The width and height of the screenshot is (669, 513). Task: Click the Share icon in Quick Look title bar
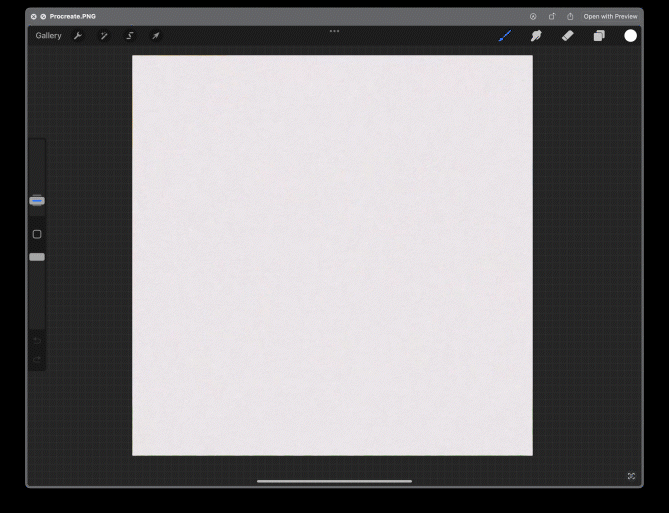[x=570, y=17]
